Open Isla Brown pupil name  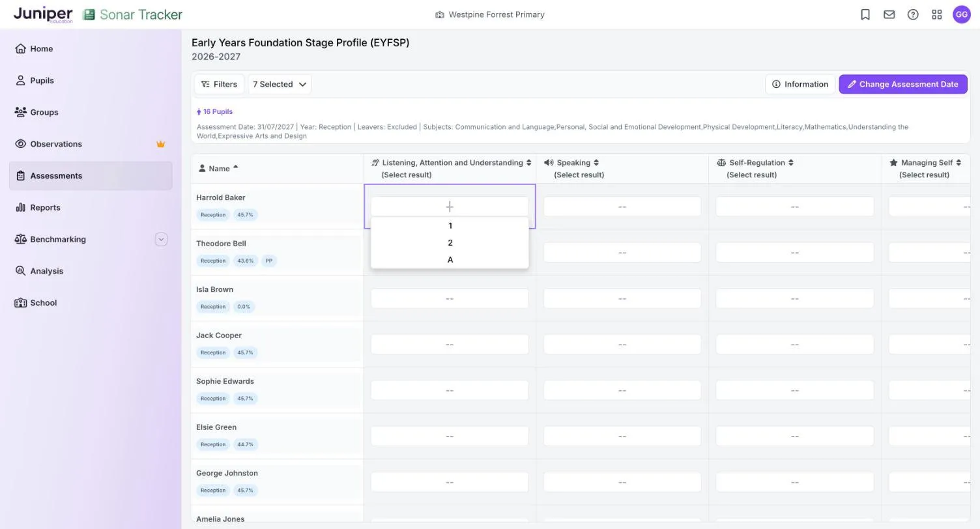point(214,289)
